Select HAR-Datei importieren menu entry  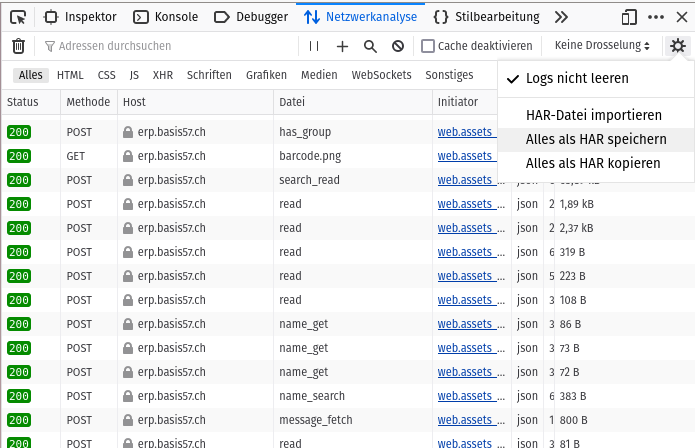(593, 116)
